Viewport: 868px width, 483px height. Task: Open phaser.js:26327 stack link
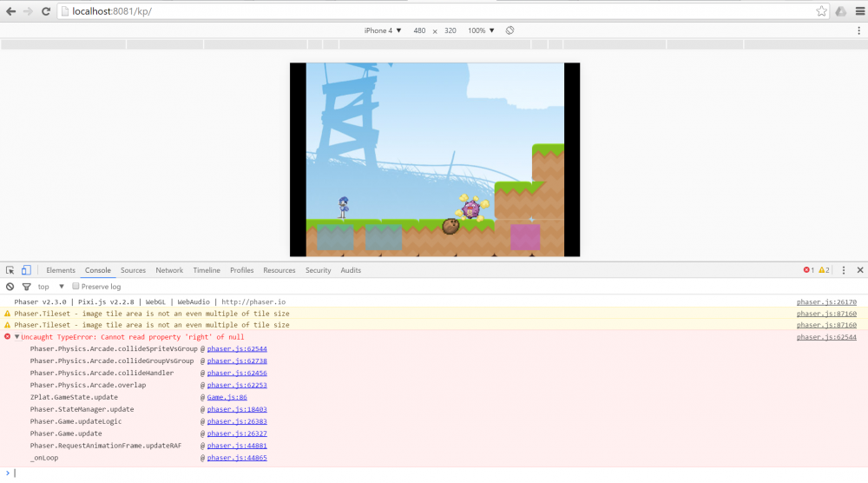[x=237, y=433]
